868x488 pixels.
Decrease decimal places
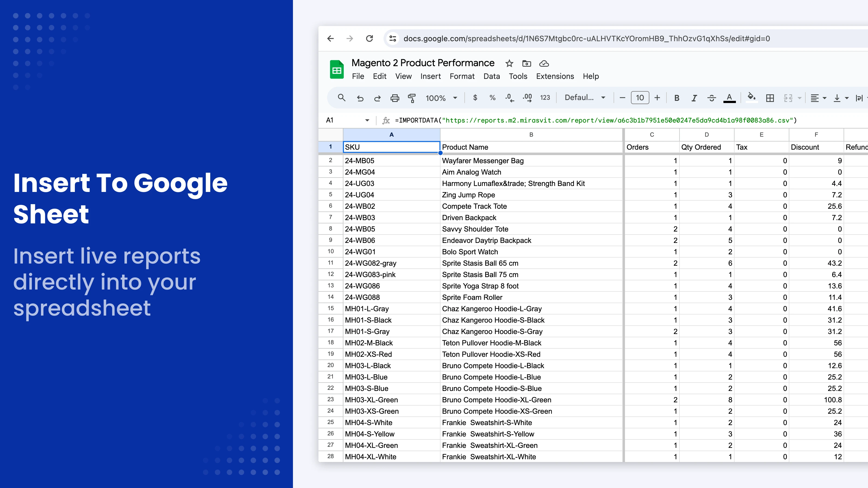point(509,98)
